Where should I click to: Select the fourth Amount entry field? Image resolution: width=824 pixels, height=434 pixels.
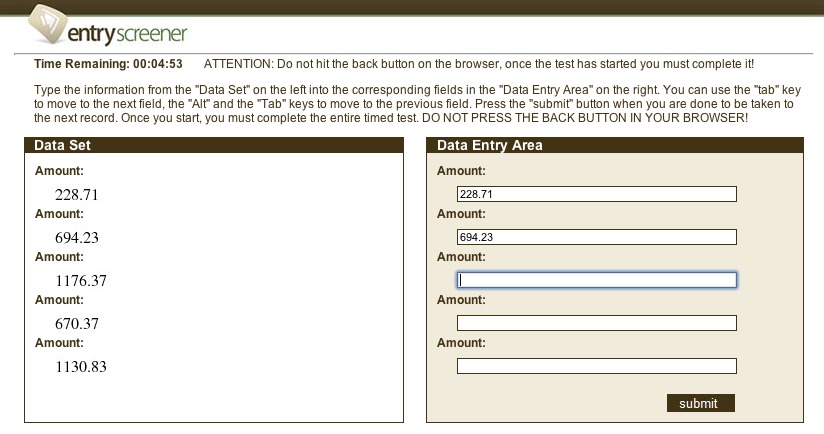[596, 323]
